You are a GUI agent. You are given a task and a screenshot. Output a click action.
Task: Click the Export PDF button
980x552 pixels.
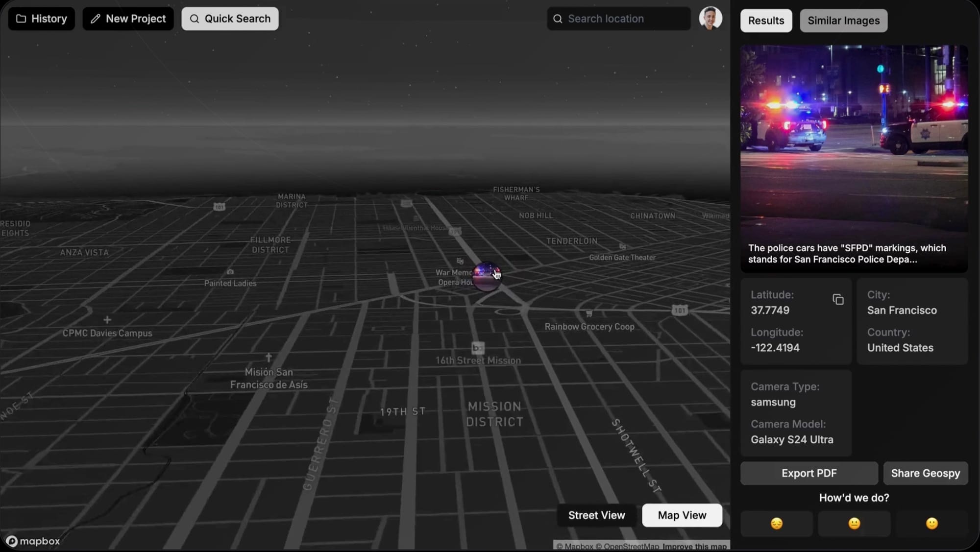(808, 473)
